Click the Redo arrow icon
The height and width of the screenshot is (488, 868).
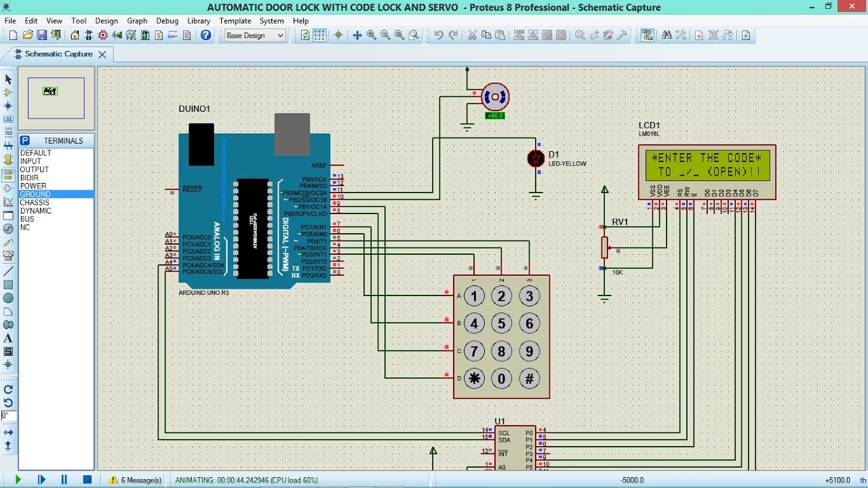(454, 35)
